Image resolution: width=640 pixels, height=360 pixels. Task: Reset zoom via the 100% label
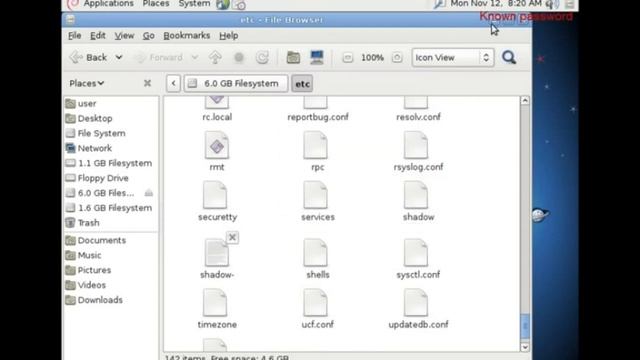click(x=372, y=58)
